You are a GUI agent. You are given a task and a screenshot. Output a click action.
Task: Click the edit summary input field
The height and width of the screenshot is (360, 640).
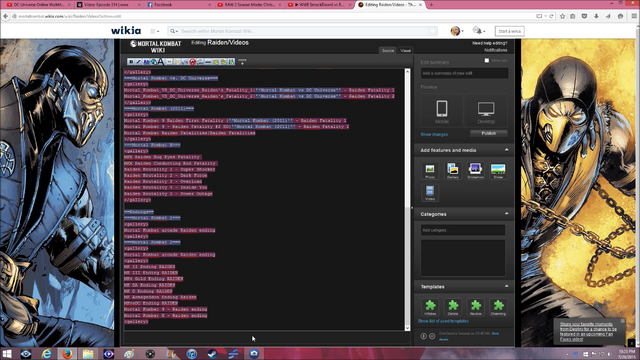pos(464,73)
